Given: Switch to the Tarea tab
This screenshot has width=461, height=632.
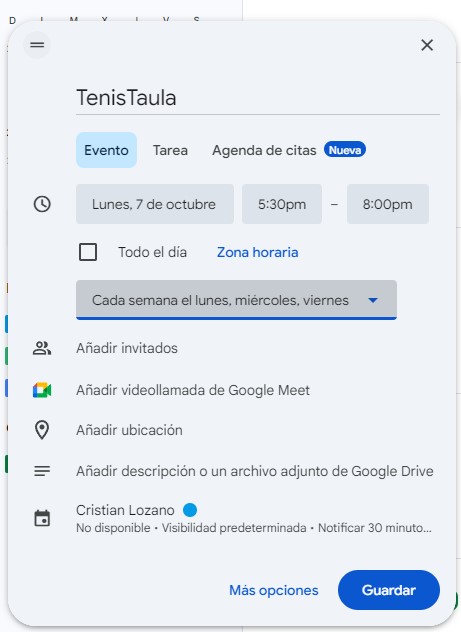Looking at the screenshot, I should pos(170,150).
